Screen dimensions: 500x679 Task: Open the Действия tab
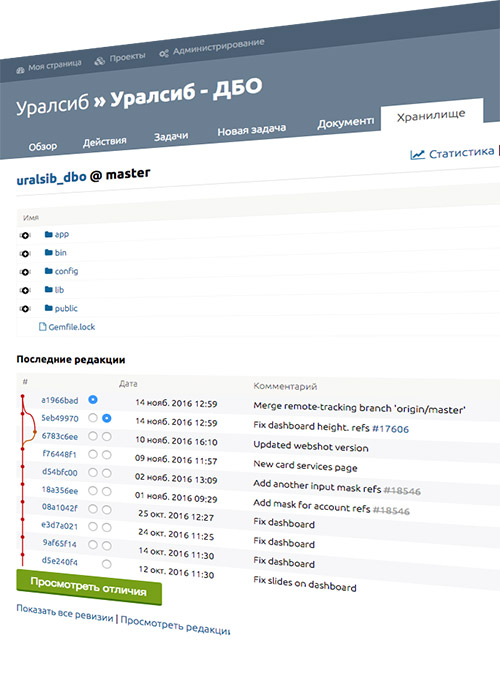pos(105,141)
